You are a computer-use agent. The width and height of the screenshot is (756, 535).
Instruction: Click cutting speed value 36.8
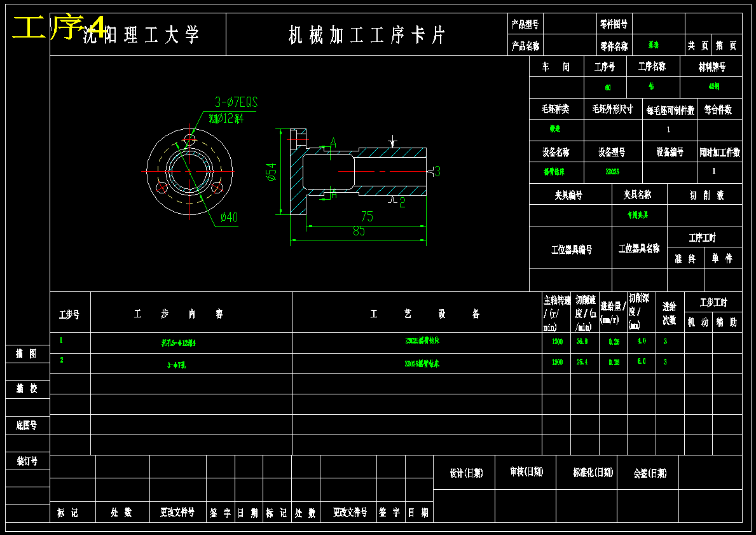click(582, 342)
